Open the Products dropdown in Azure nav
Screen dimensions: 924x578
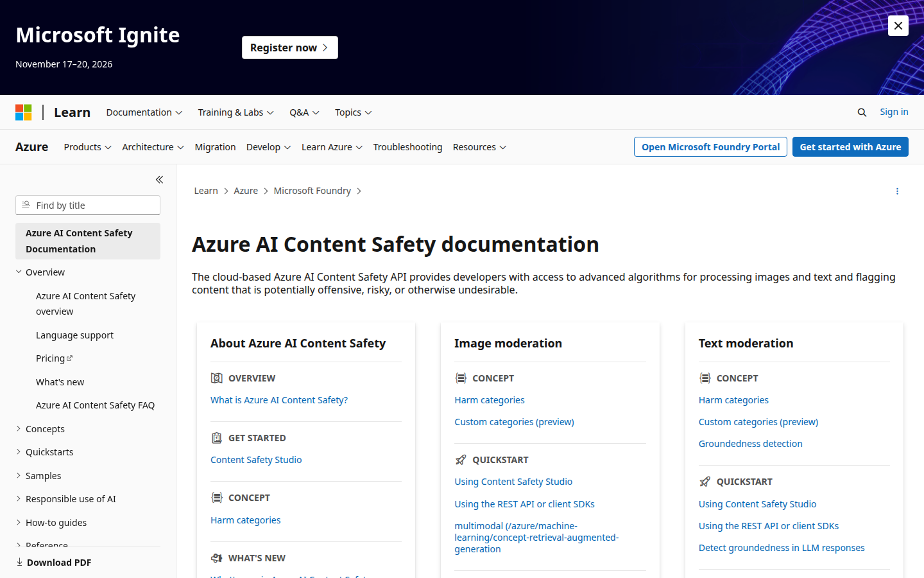[x=88, y=147]
